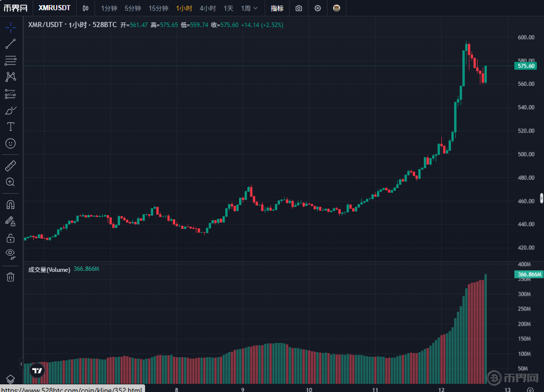Click the zoom in magnifier tool
The width and height of the screenshot is (544, 392).
click(10, 182)
